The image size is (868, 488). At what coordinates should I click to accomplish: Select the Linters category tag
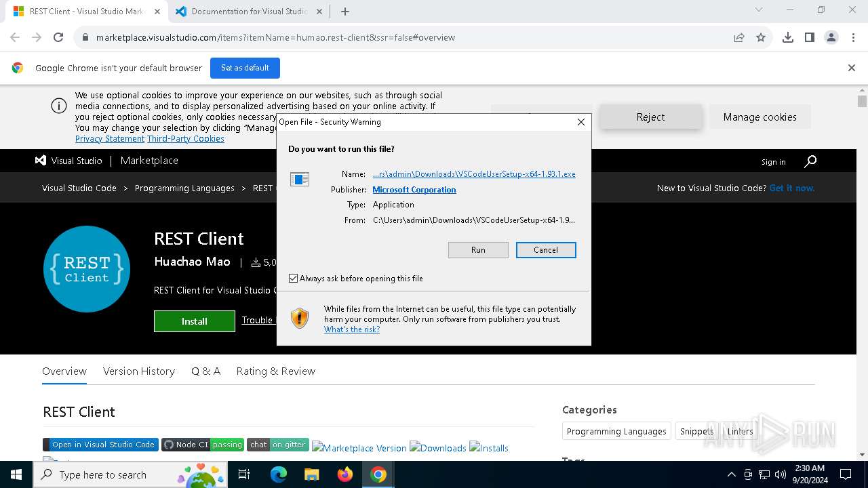pos(740,431)
